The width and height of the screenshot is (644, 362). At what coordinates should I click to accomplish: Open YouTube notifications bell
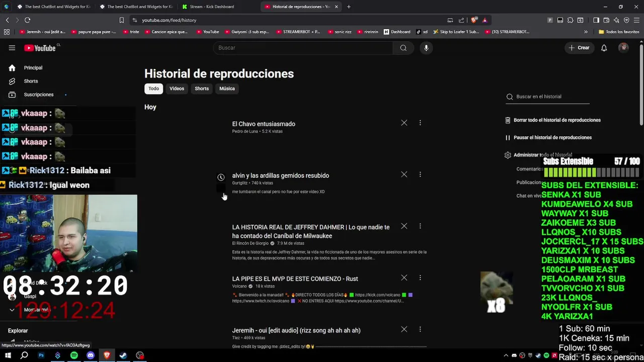pyautogui.click(x=604, y=48)
